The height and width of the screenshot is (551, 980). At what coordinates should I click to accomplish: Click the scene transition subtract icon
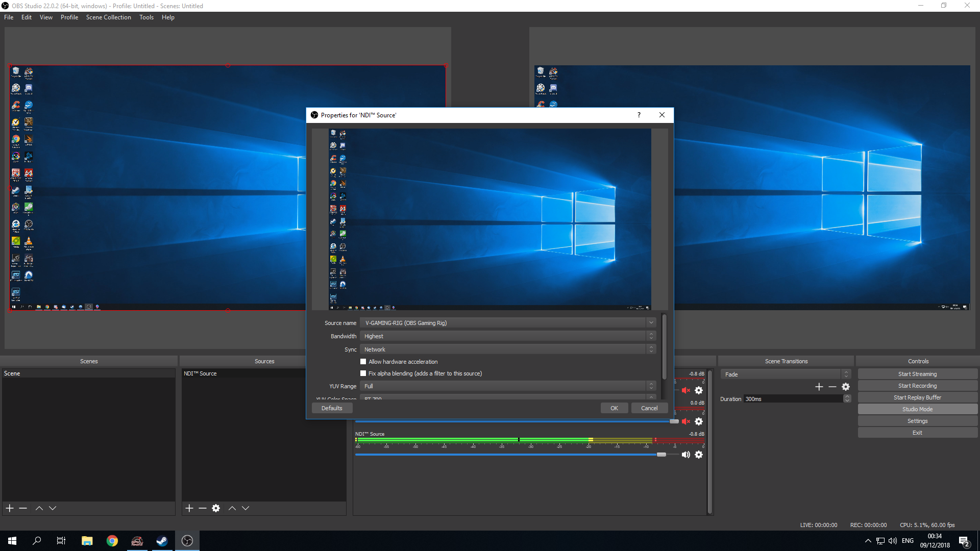(832, 386)
